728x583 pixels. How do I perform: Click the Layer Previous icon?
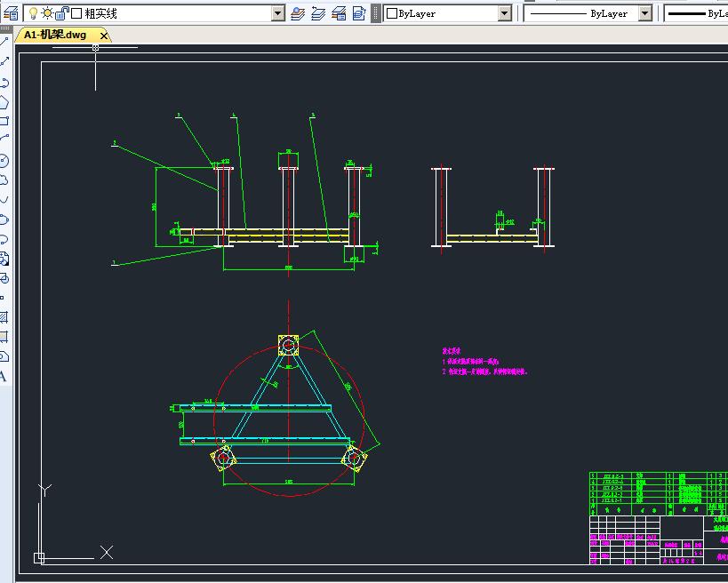[318, 13]
